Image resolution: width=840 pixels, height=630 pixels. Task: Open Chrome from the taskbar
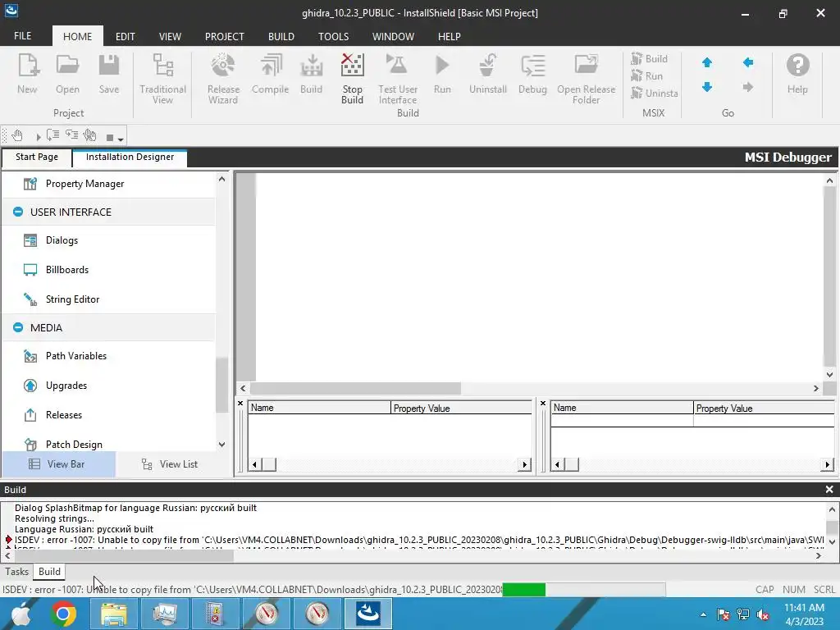(x=63, y=614)
